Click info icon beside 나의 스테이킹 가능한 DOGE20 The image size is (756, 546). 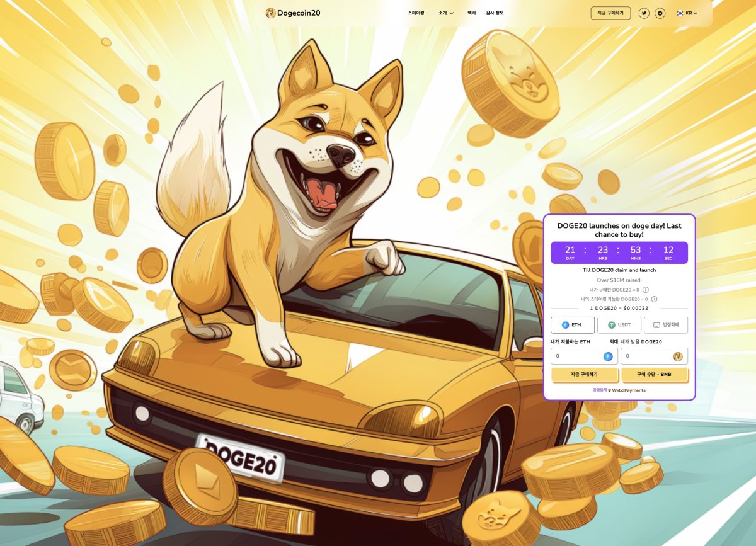coord(654,299)
